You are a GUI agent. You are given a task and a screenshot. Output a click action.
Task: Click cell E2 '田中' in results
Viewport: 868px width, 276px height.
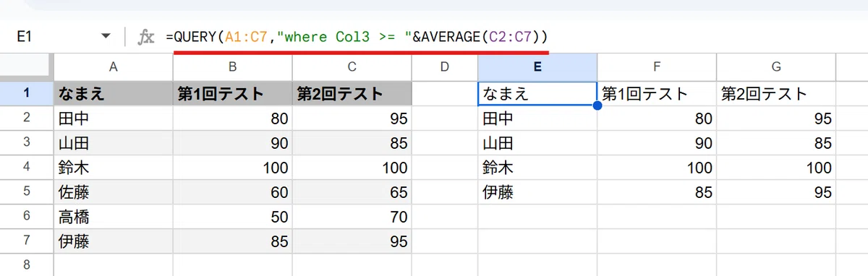(537, 118)
